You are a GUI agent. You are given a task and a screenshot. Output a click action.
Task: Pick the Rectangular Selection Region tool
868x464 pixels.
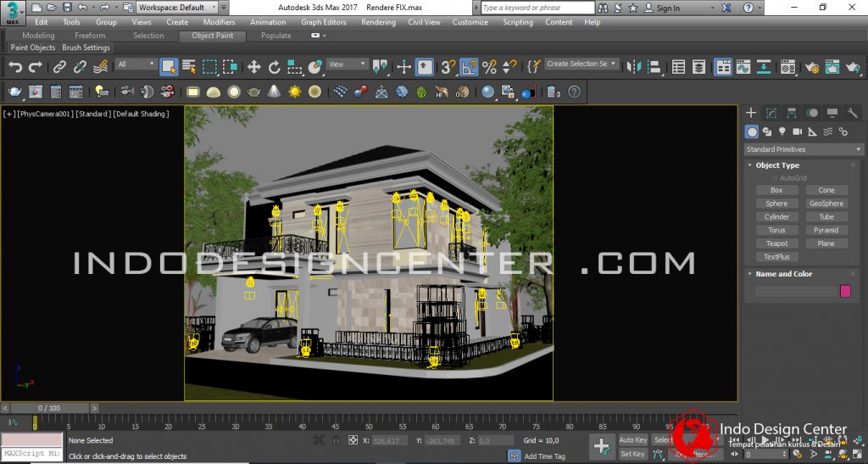pyautogui.click(x=210, y=67)
